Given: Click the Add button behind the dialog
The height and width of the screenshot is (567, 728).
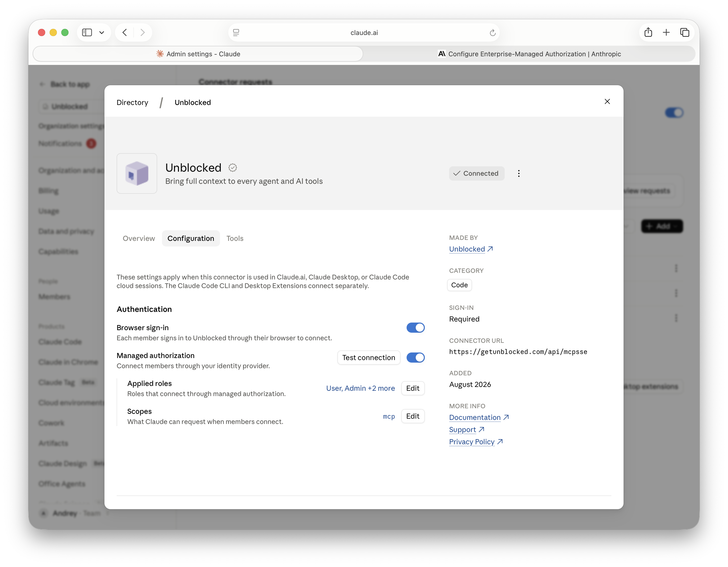Looking at the screenshot, I should [x=662, y=226].
